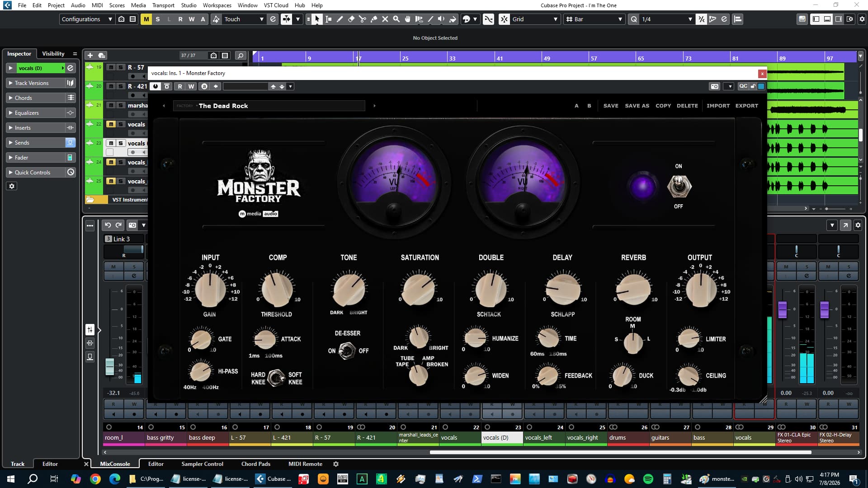Open Windows search on taskbar

[x=33, y=479]
